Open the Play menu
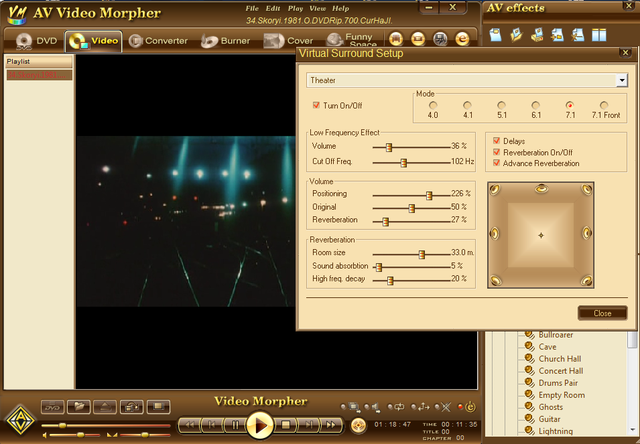This screenshot has height=444, width=640. coord(295,9)
